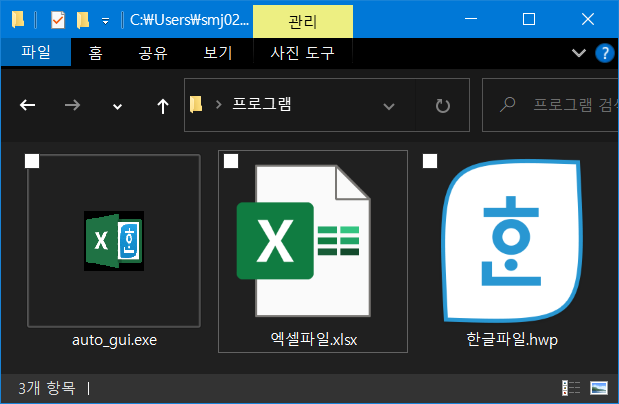Click the 프로그램 breadcrumb in address bar

click(x=262, y=104)
